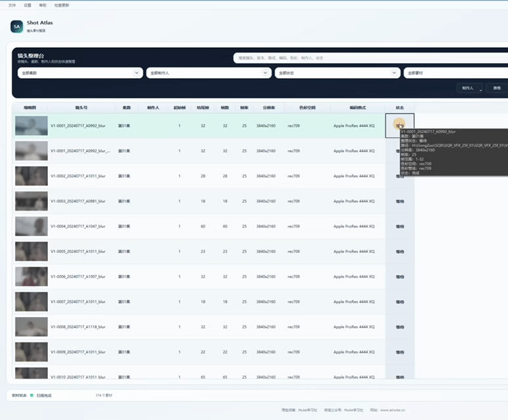508x420 pixels.
Task: Click 等待 status in V1-0007 row
Action: [x=400, y=302]
